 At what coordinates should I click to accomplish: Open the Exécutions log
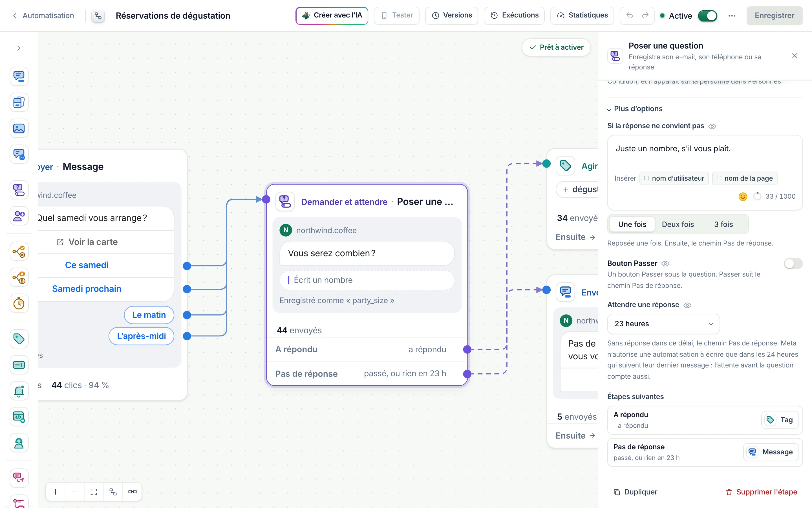tap(514, 16)
